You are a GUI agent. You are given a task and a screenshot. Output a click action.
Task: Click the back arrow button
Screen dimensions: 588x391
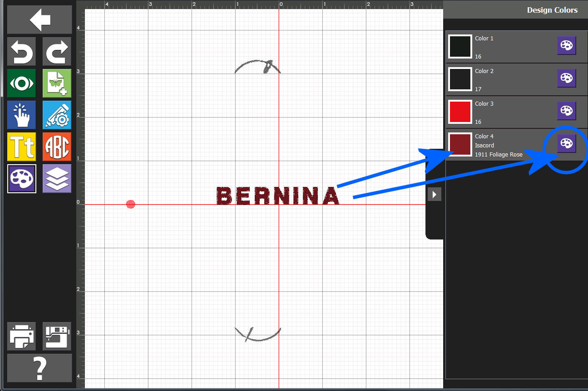tap(40, 20)
